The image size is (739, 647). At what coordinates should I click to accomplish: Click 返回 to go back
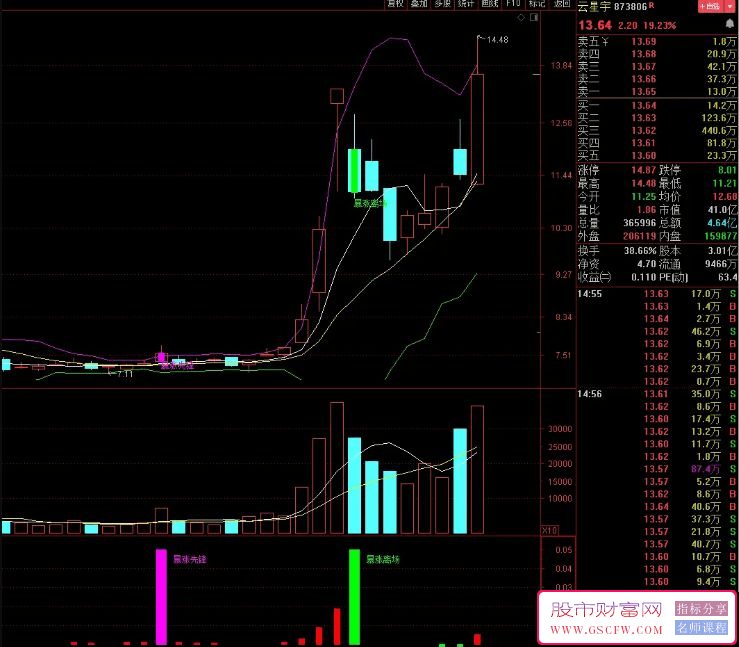coord(561,4)
